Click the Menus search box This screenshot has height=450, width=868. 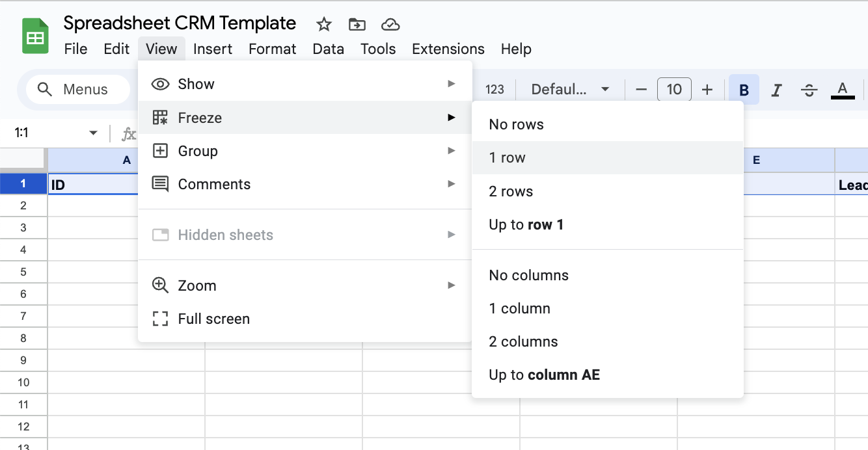coord(78,90)
